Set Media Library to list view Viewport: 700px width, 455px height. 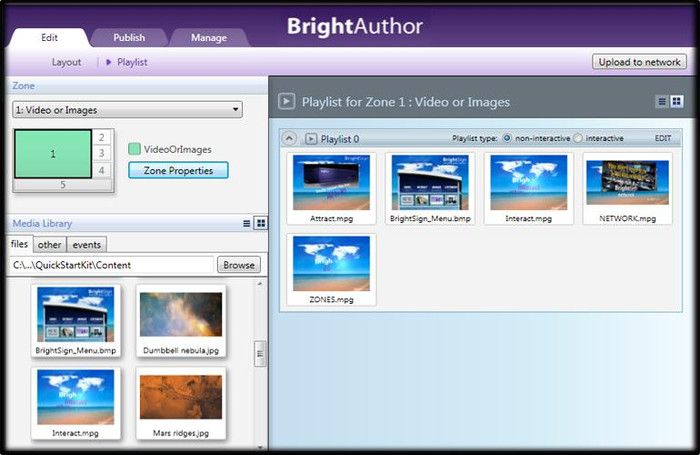246,223
